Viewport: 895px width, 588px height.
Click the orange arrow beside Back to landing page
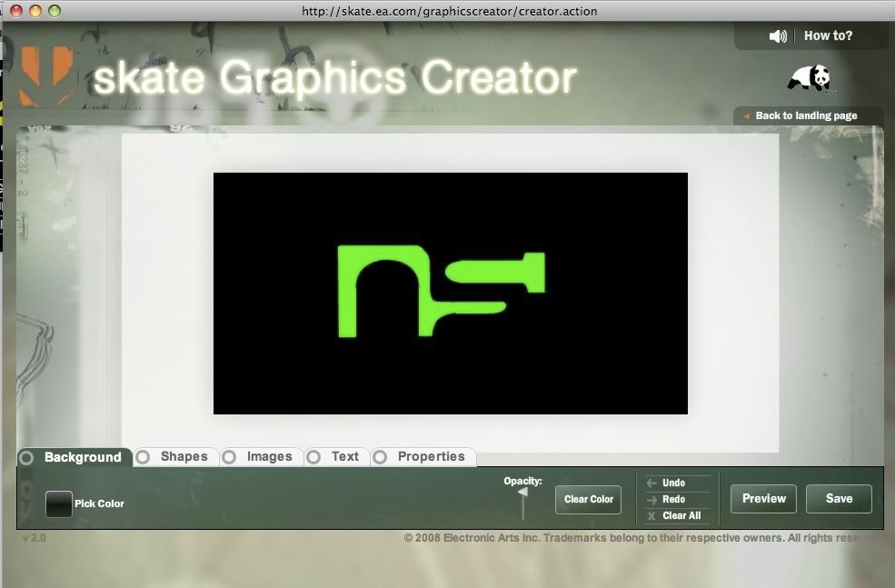746,116
